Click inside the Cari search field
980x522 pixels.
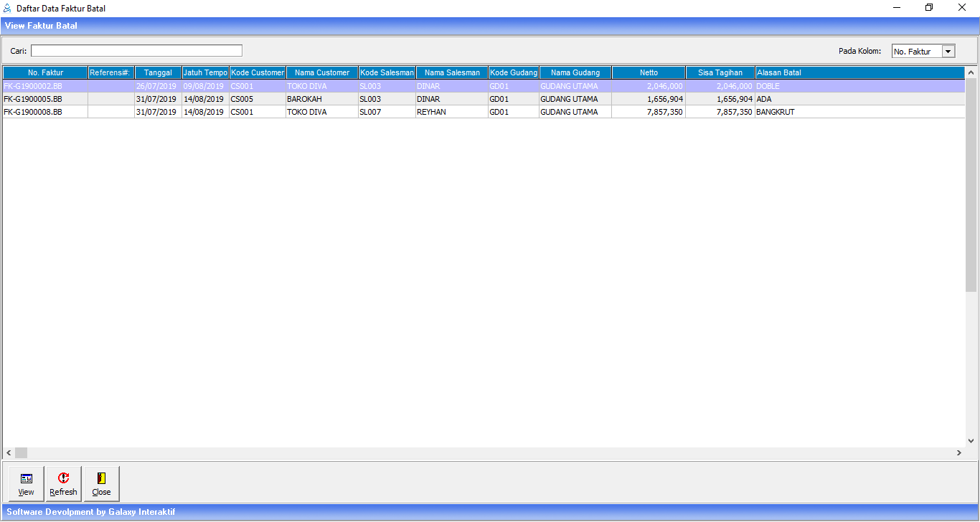point(136,51)
